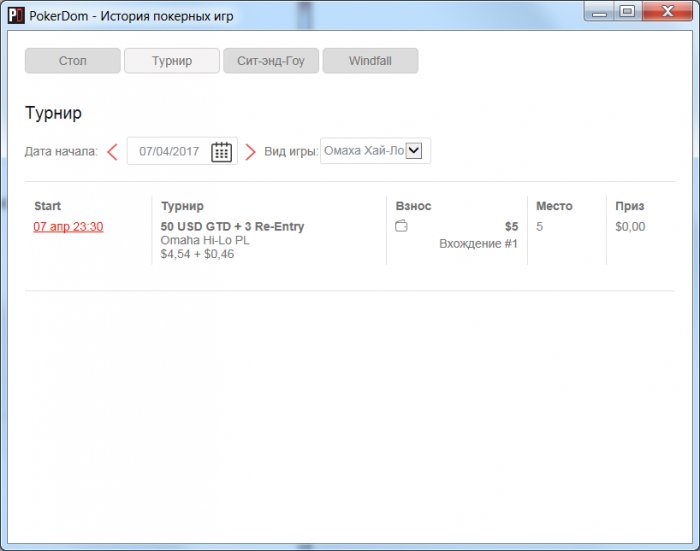Open the 07 апр 23:30 tournament link

(68, 226)
